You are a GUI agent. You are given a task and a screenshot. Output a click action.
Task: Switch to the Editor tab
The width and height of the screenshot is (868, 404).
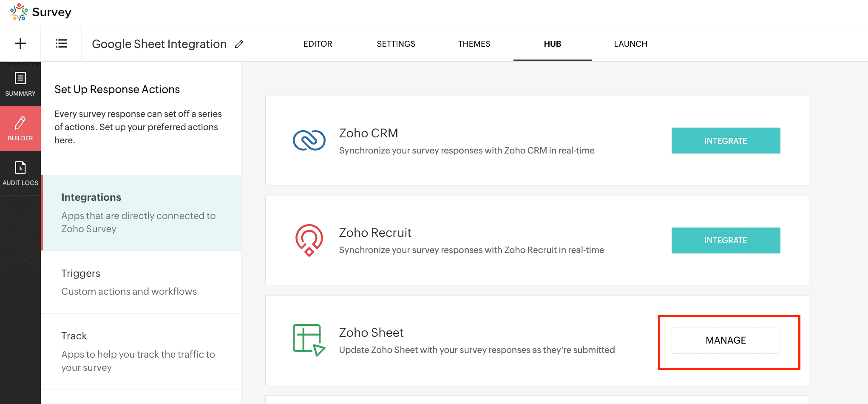coord(318,44)
